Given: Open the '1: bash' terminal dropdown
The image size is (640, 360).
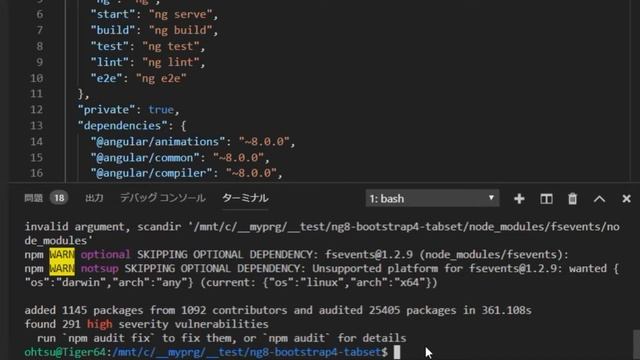Looking at the screenshot, I should (432, 198).
